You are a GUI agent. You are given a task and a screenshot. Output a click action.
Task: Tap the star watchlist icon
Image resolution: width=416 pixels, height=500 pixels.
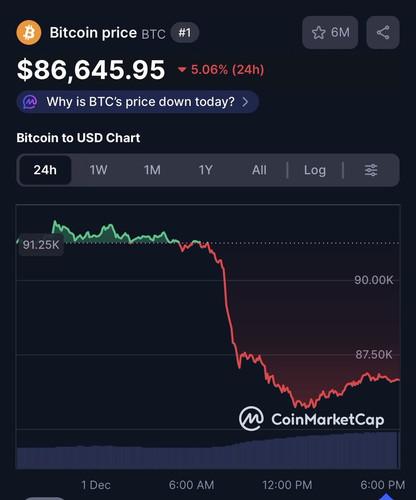tap(318, 33)
